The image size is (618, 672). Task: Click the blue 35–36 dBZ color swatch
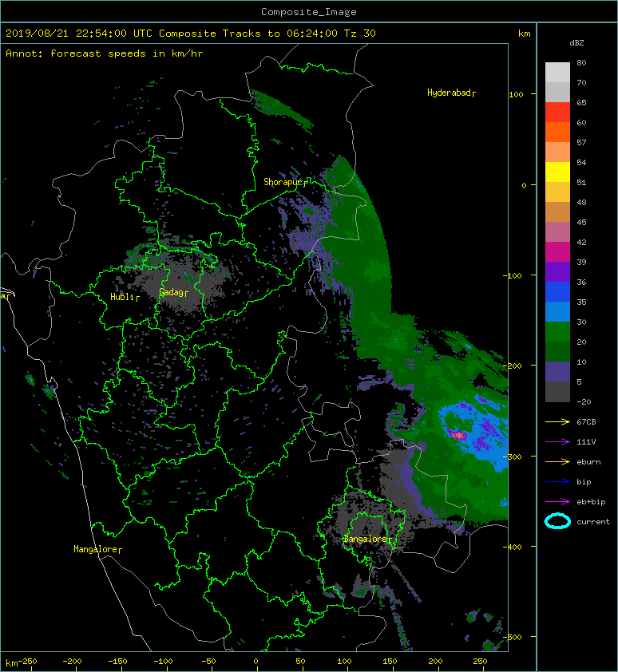(557, 291)
